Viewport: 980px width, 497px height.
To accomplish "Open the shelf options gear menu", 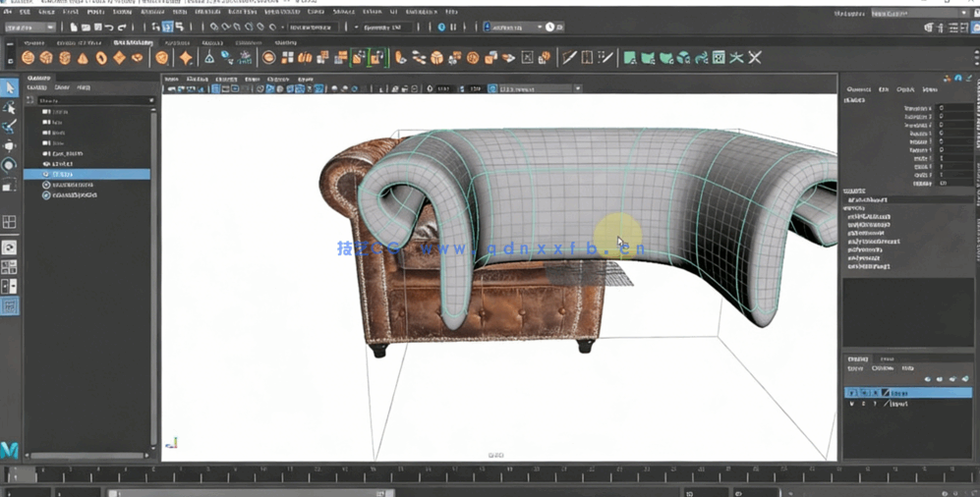I will pyautogui.click(x=10, y=62).
